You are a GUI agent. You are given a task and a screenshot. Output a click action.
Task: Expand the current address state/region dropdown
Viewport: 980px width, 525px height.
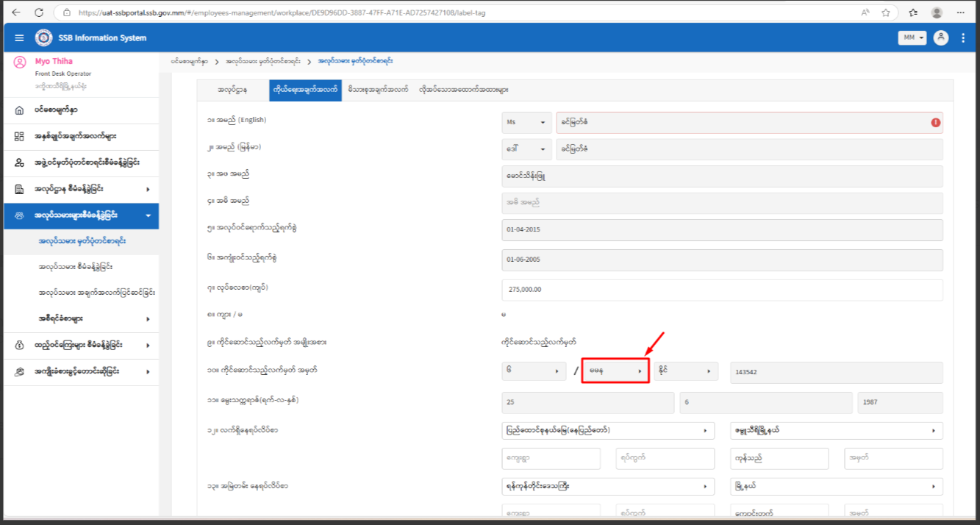click(607, 430)
